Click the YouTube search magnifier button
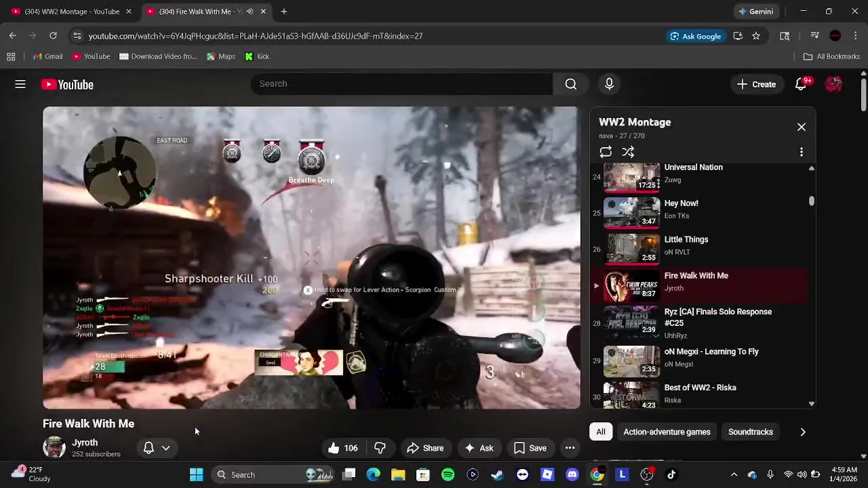The height and width of the screenshot is (488, 868). point(571,84)
